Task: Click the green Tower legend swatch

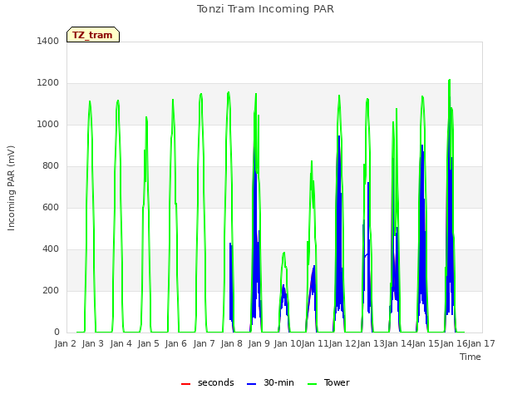Action: pos(312,384)
